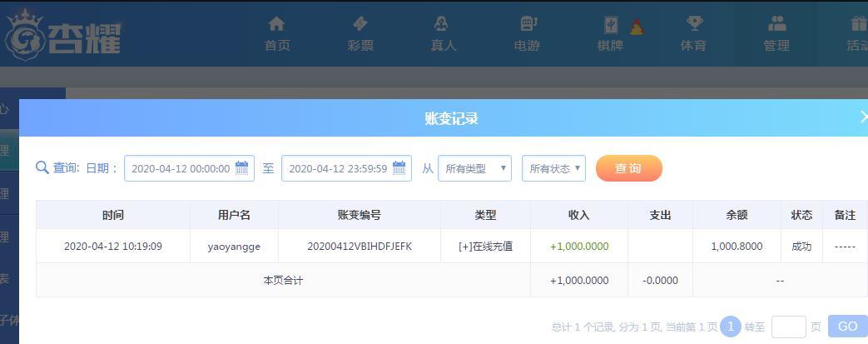Open the 管理 users icon
868x344 pixels.
click(777, 24)
